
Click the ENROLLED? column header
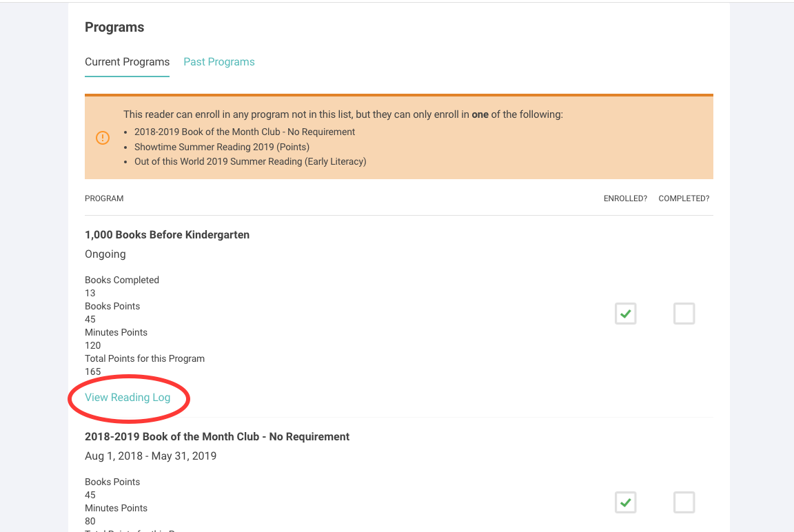click(x=625, y=198)
